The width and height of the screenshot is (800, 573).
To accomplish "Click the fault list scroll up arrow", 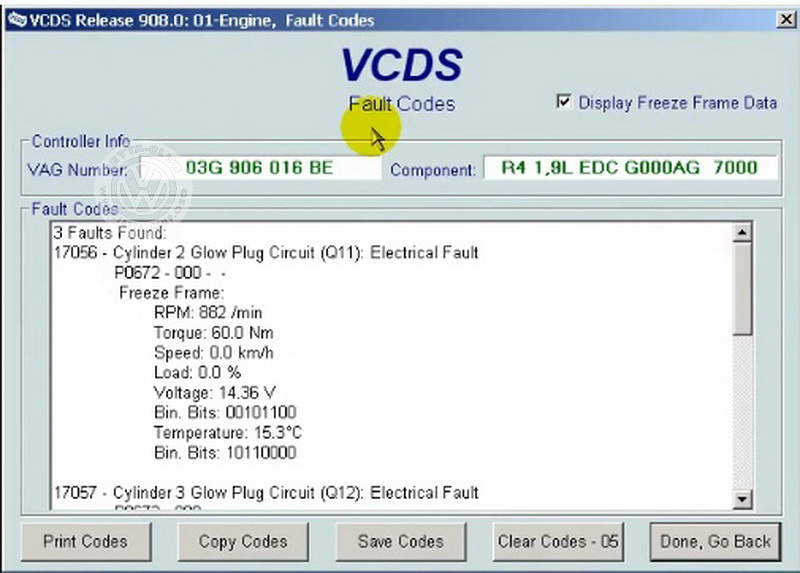I will click(x=742, y=233).
